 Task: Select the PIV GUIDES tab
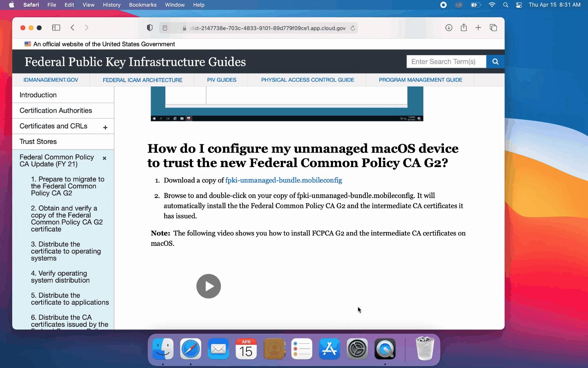[x=222, y=80]
